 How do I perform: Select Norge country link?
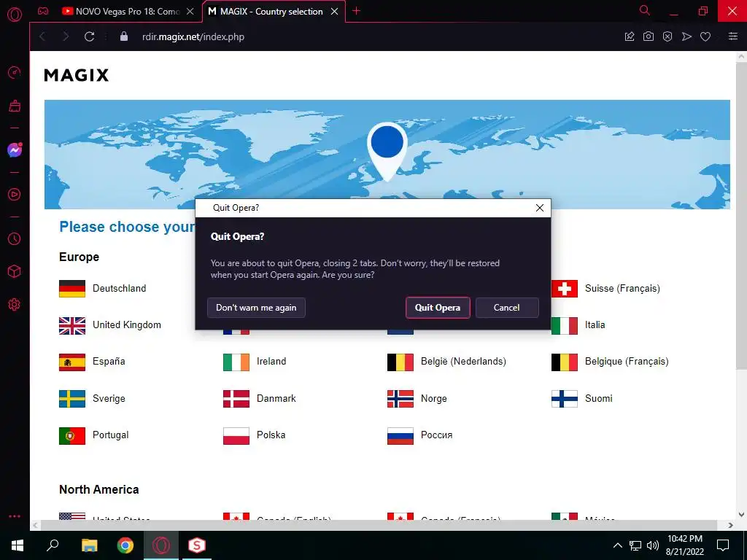point(433,399)
